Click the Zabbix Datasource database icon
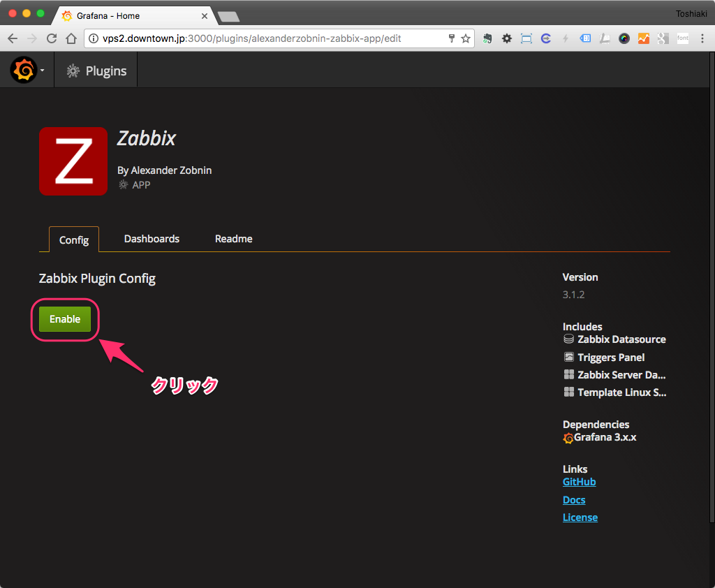Image resolution: width=715 pixels, height=588 pixels. [x=568, y=339]
